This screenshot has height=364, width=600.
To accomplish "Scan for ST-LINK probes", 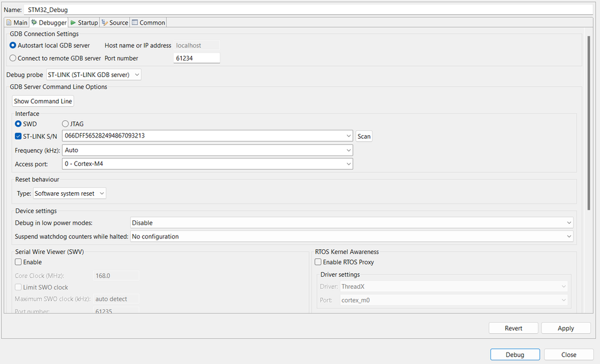I will (364, 136).
